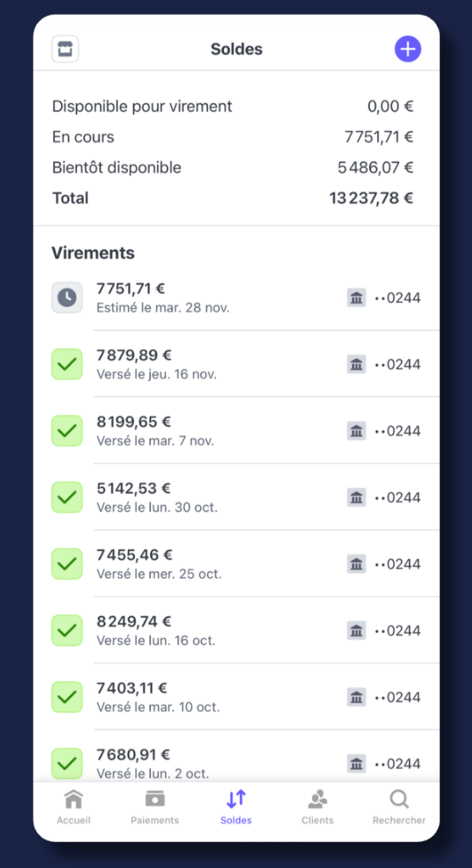Click the bank icon on the 7751,71 € payout

pyautogui.click(x=356, y=298)
